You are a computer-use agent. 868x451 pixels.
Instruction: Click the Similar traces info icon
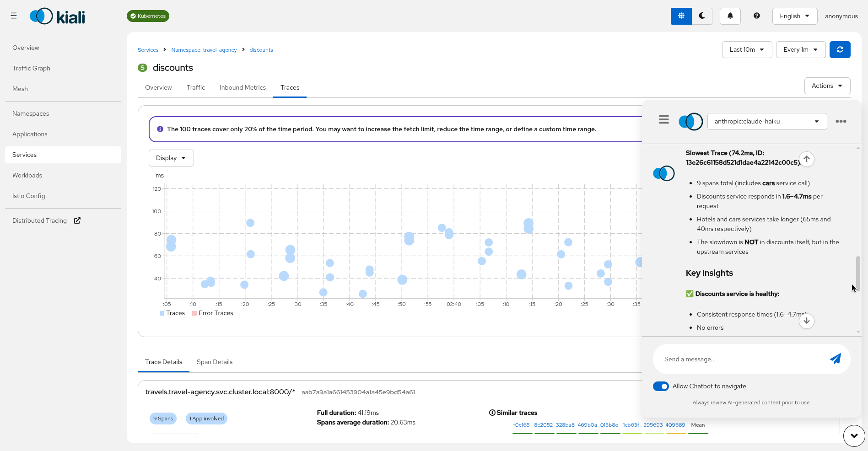(x=492, y=413)
